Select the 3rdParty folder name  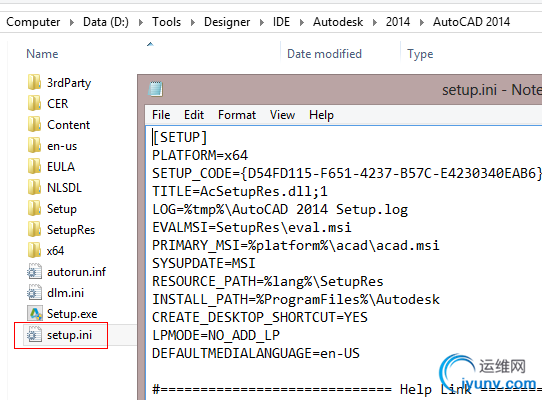tap(69, 83)
